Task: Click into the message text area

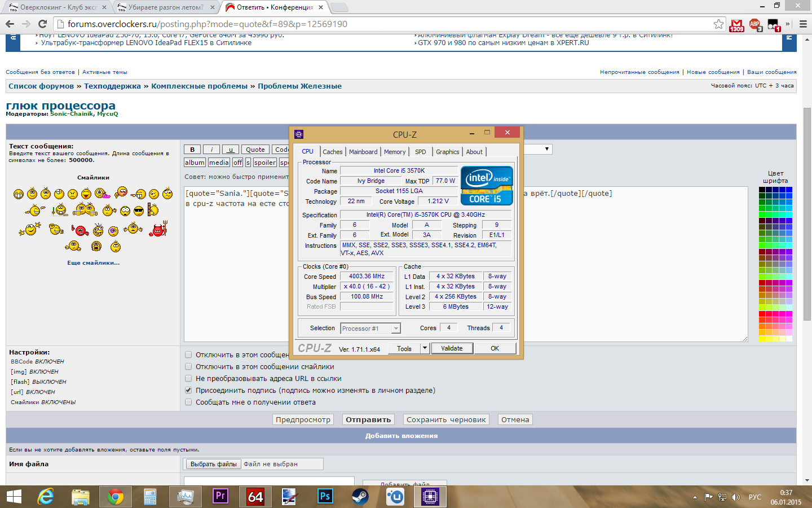Action: 466,264
